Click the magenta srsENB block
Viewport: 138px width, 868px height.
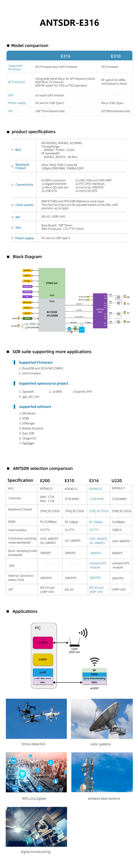pyautogui.click(x=43, y=643)
